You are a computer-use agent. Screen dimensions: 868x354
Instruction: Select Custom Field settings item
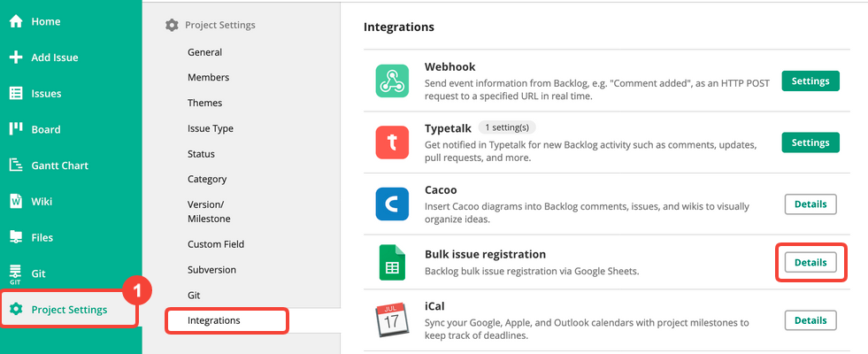[x=216, y=244]
